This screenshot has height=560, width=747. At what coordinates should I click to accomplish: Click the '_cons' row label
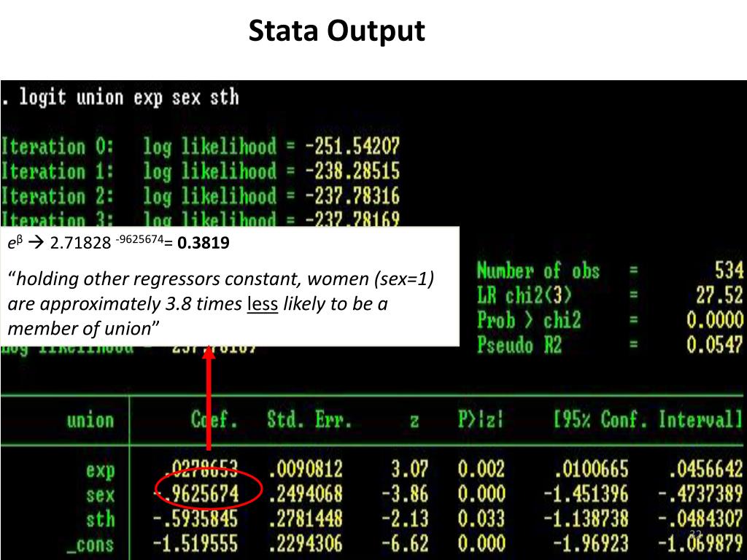(x=90, y=545)
